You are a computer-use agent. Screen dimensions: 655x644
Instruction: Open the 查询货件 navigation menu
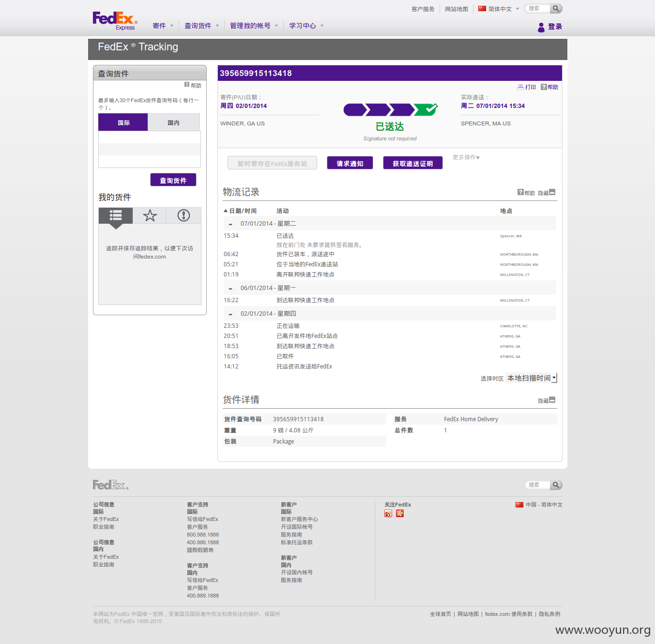(201, 26)
